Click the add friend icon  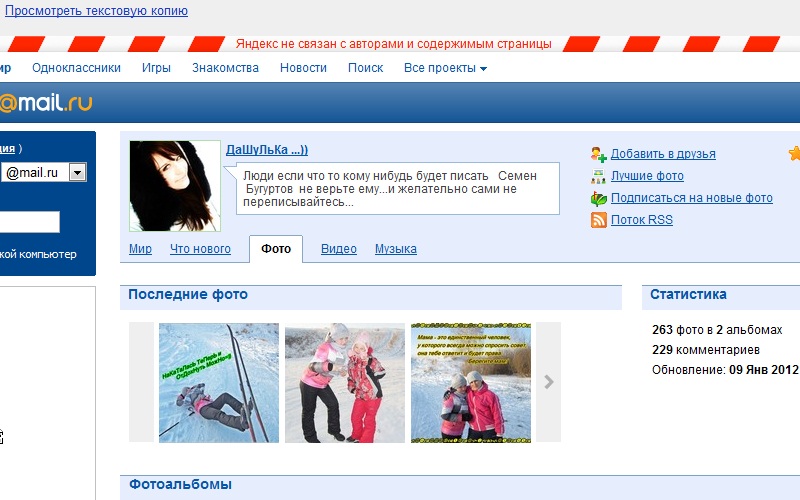598,154
